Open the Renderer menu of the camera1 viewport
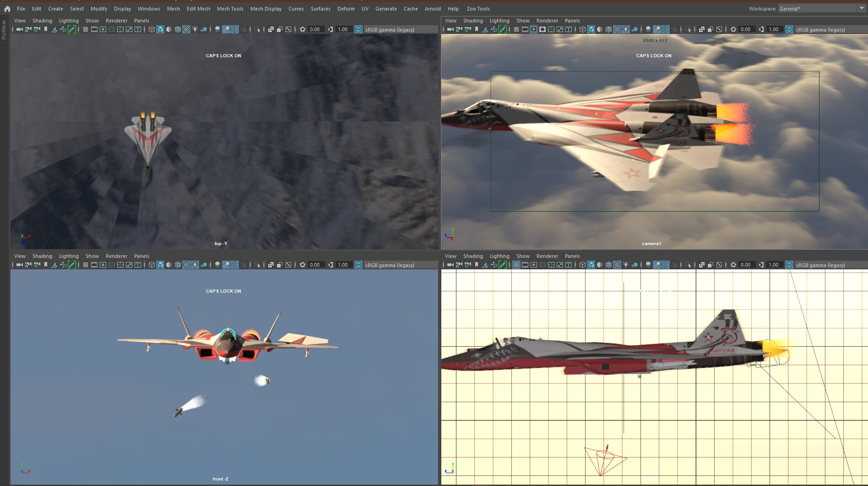The height and width of the screenshot is (486, 868). click(x=547, y=21)
